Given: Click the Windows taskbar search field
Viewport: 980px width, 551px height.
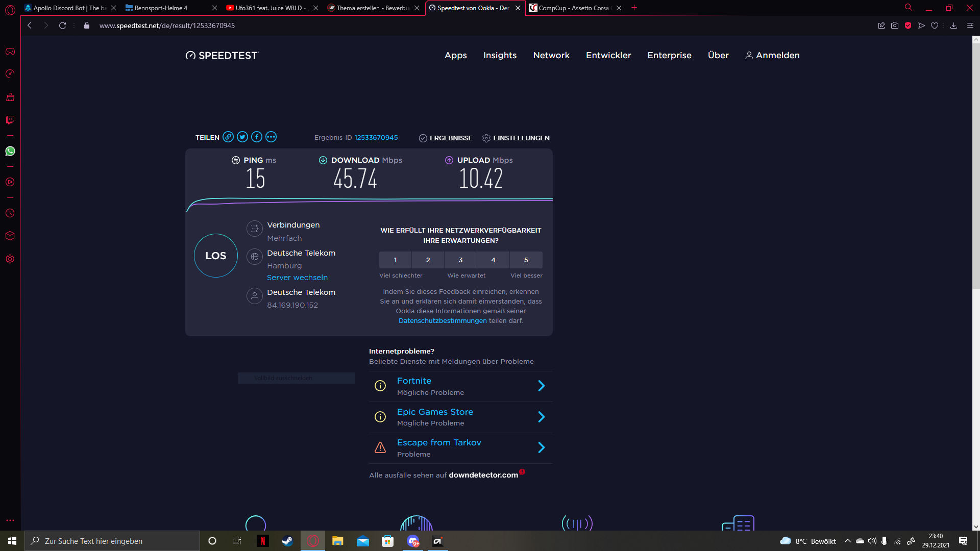Looking at the screenshot, I should click(x=112, y=541).
